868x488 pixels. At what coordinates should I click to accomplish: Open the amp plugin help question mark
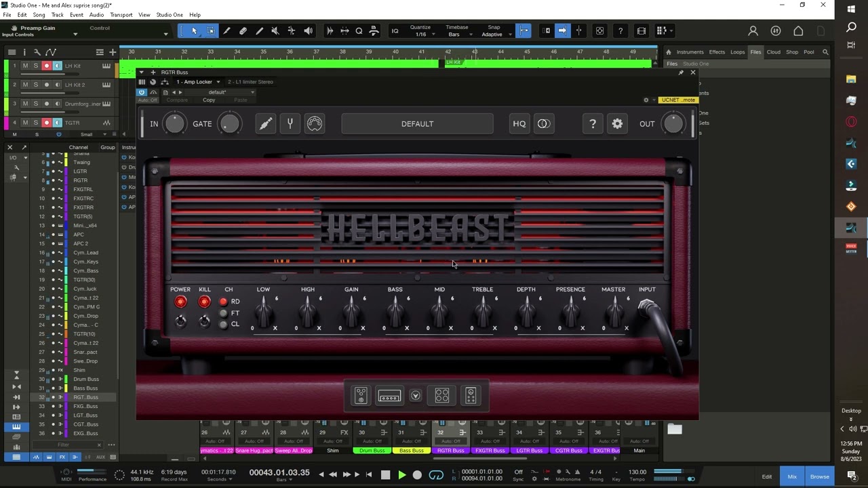[593, 124]
